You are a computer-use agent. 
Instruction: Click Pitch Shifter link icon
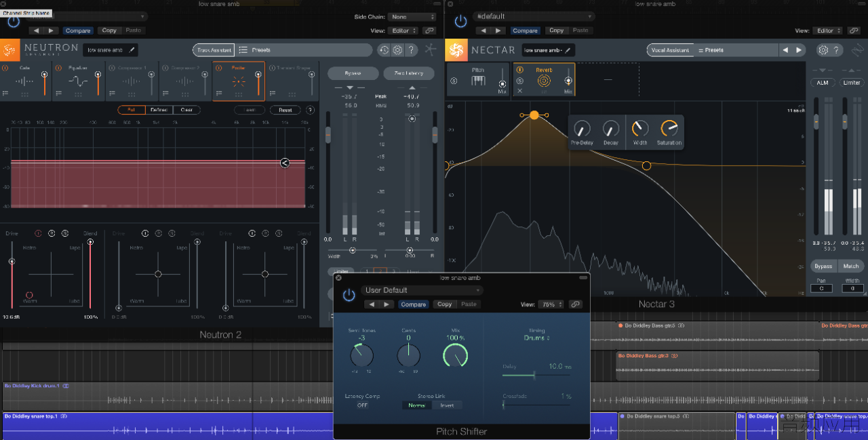576,304
